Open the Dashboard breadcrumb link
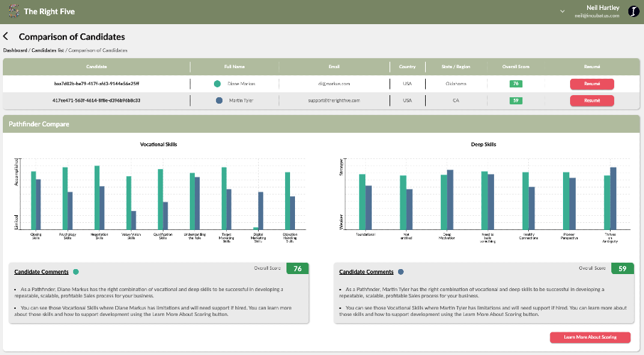 click(x=15, y=50)
